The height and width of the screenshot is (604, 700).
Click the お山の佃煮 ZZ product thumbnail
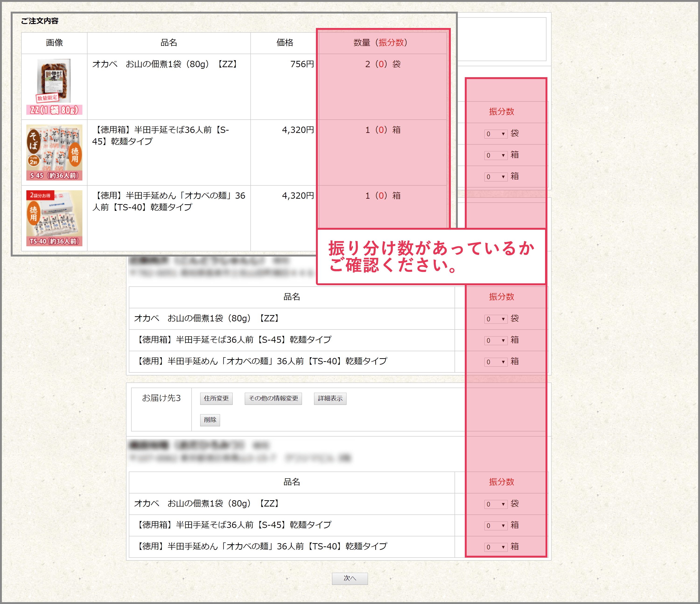[x=54, y=87]
